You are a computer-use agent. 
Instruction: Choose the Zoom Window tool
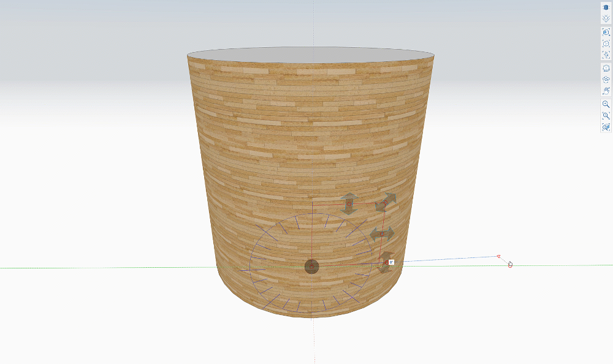click(x=606, y=116)
